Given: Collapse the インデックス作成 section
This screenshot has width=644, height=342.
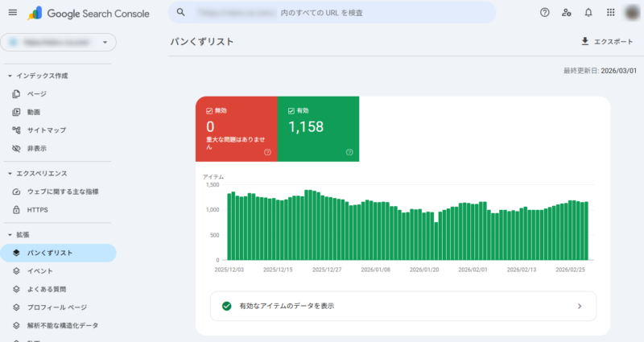Looking at the screenshot, I should tap(10, 76).
